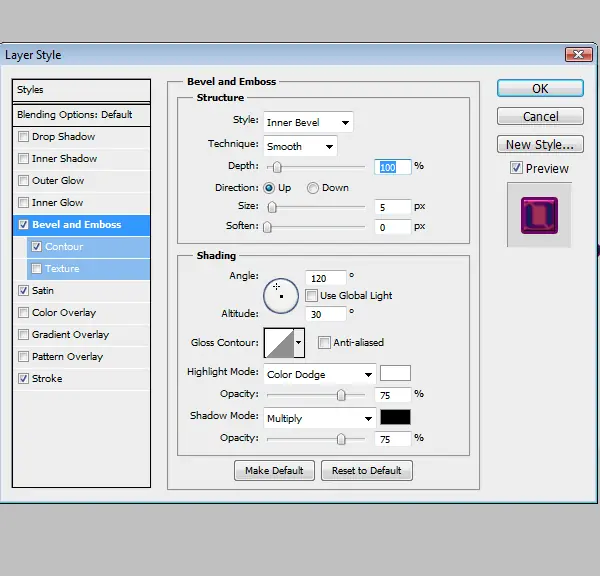
Task: Uncheck the Contour checkbox
Action: 36,247
